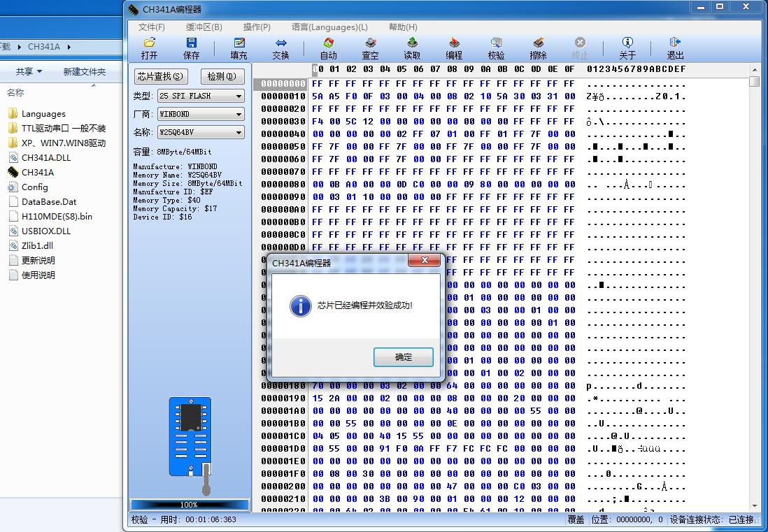This screenshot has width=768, height=532.
Task: Open H110MDE(S8).bin file in Explorer
Action: (x=56, y=216)
